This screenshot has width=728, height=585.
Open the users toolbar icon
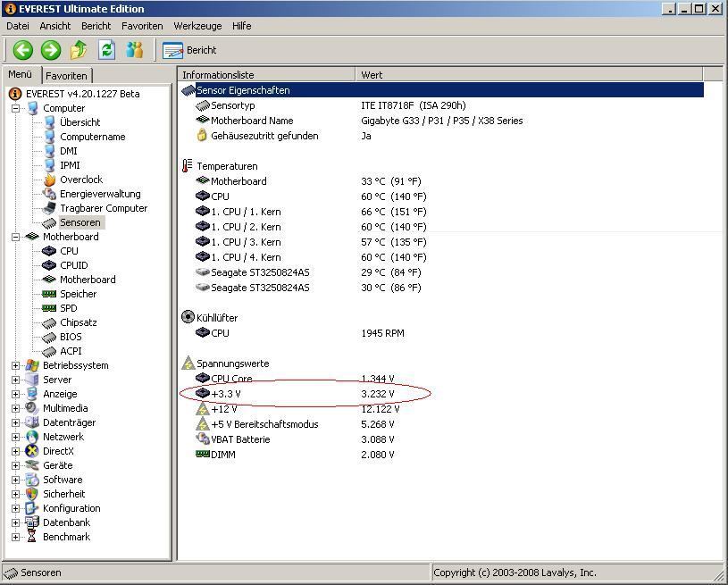(135, 50)
